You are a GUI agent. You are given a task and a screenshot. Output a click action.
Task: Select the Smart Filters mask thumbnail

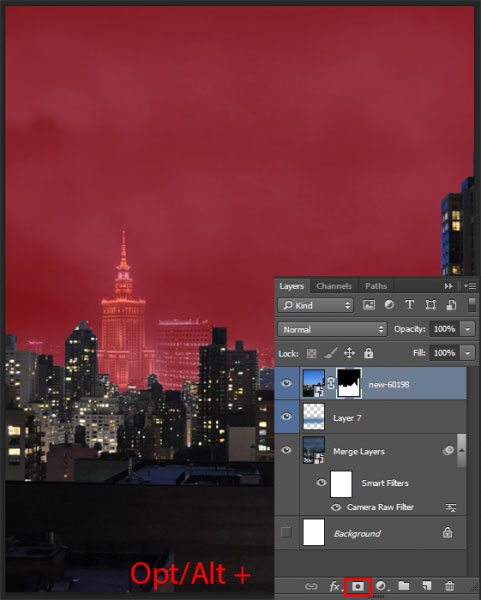point(341,484)
